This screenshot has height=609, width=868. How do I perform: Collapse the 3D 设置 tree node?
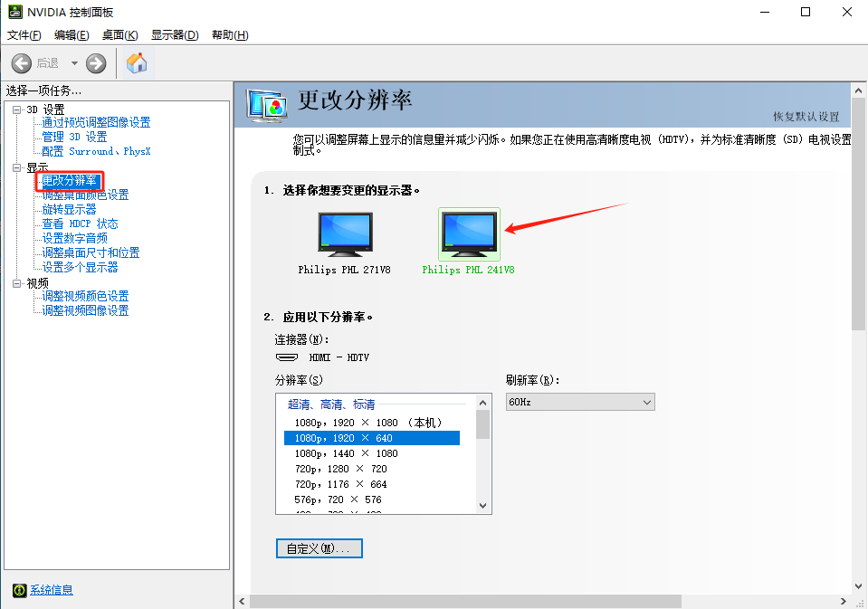(16, 109)
